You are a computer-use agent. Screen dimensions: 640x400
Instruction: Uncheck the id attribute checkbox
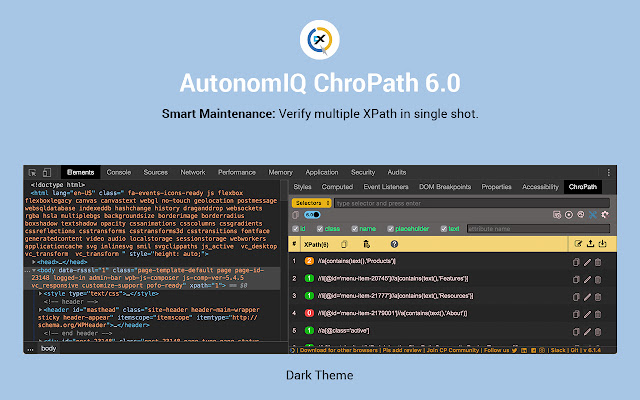coord(294,228)
